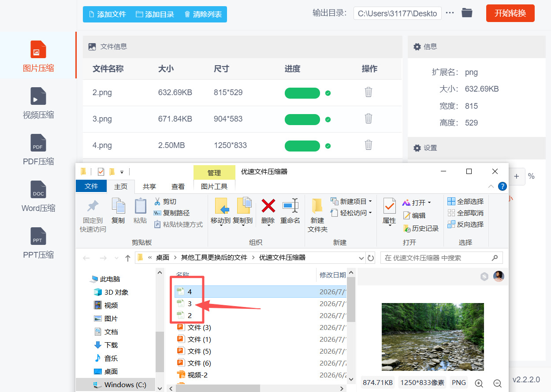The height and width of the screenshot is (392, 551).
Task: Click the refresh button beside address bar
Action: tap(371, 258)
